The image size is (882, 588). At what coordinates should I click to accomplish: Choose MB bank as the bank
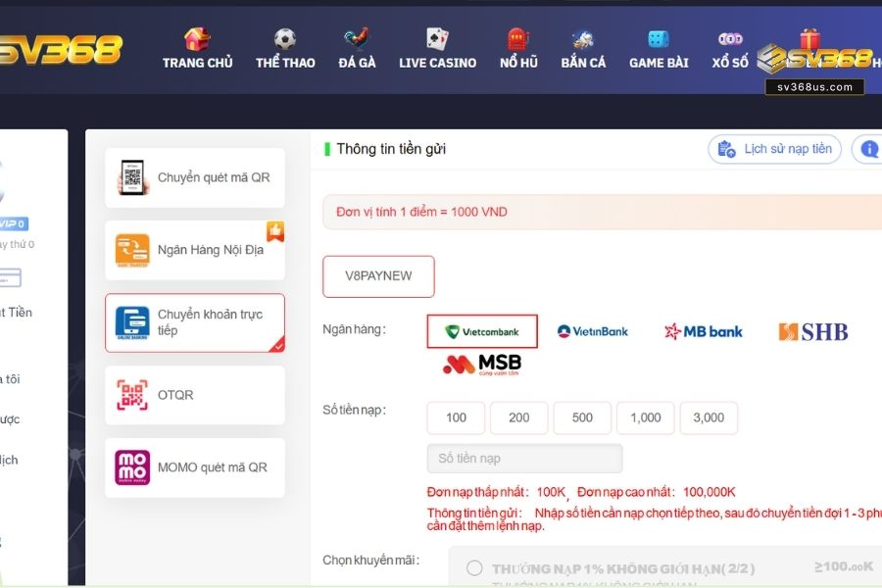click(703, 331)
